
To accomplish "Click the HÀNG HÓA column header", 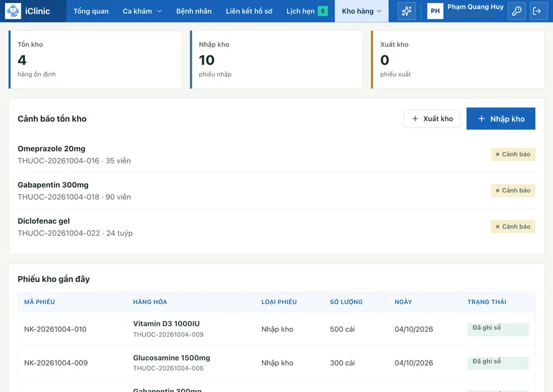I will coord(150,302).
